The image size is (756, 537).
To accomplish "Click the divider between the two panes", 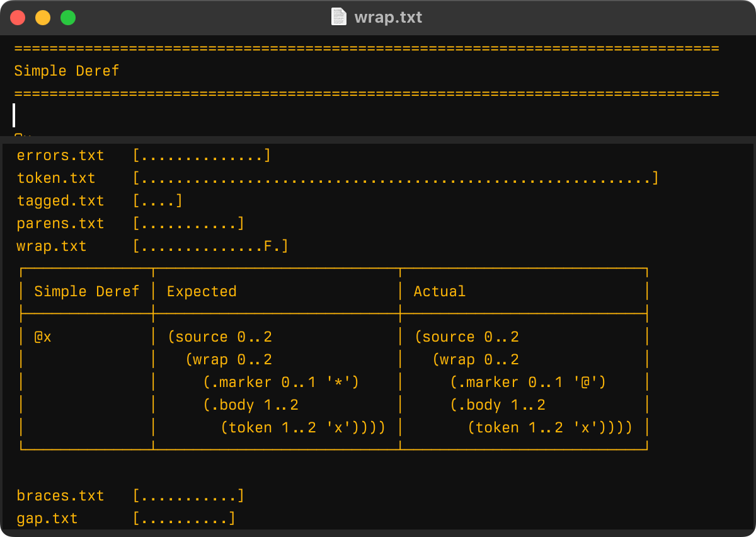I will coord(378,139).
